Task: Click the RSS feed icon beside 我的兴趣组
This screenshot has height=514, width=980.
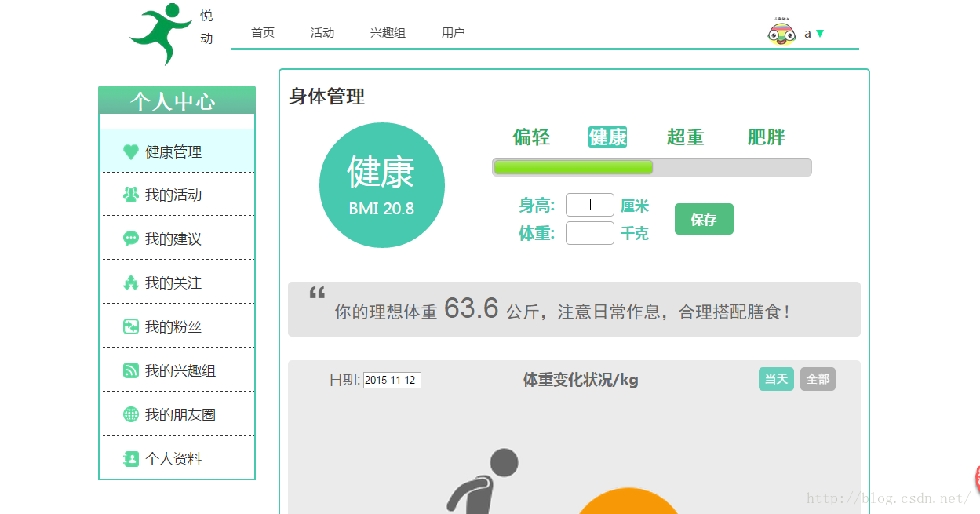Action: click(131, 370)
